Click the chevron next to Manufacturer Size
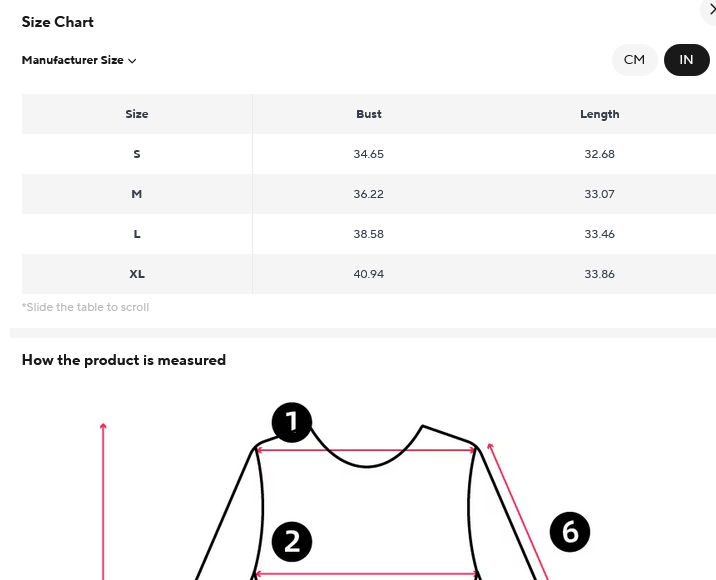 (x=132, y=61)
